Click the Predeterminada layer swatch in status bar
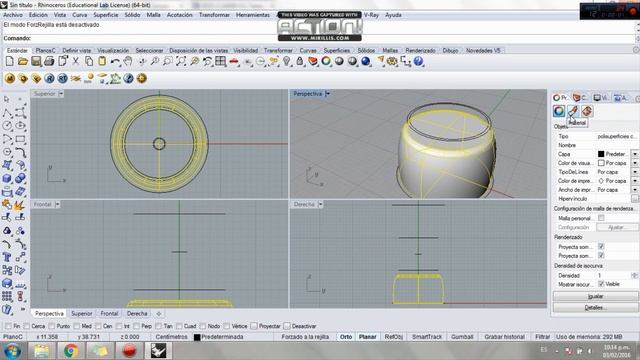The width and height of the screenshot is (640, 360). 197,337
